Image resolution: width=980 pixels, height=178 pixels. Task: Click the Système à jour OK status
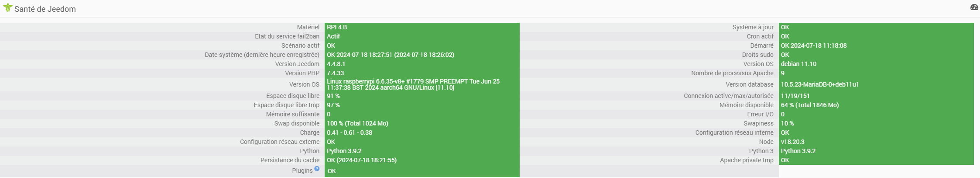785,27
